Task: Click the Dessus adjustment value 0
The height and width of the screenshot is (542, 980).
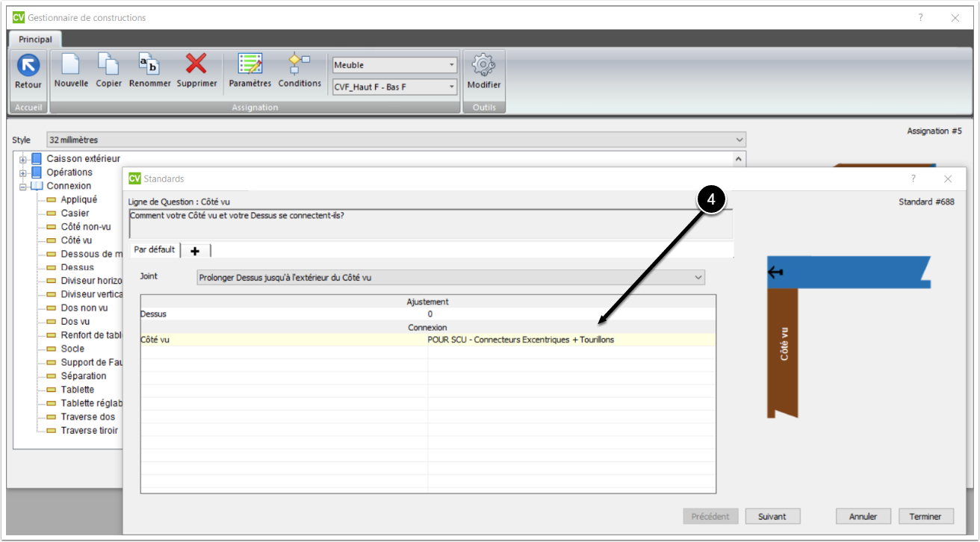Action: click(429, 314)
